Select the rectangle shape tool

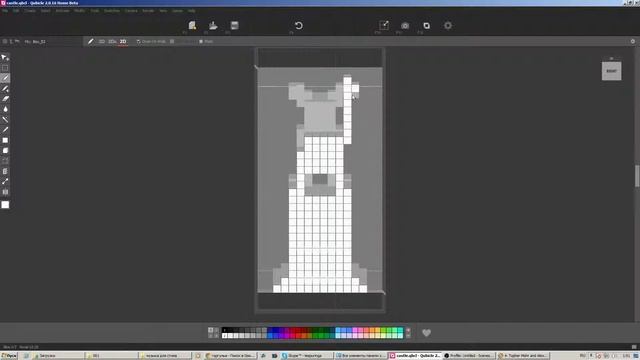[x=5, y=140]
